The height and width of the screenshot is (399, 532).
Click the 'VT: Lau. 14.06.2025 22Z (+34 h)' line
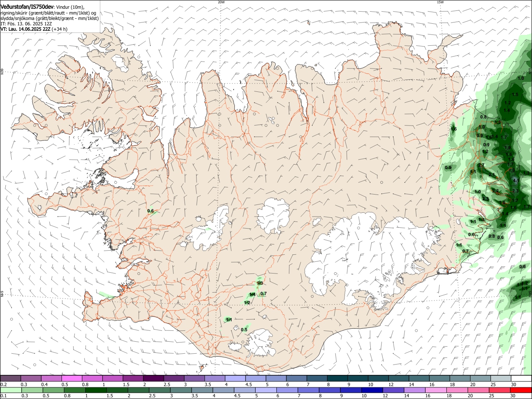tap(34, 29)
